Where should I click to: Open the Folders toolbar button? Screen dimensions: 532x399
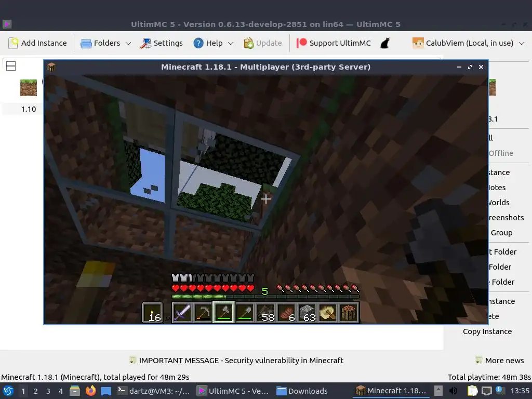[x=100, y=43]
